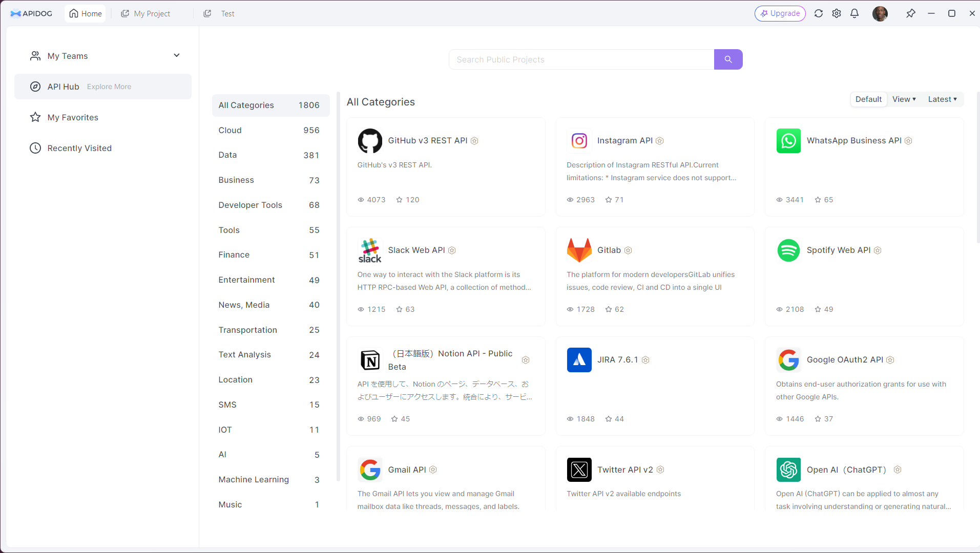Open the Latest sort dropdown
Image resolution: width=980 pixels, height=553 pixels.
pos(942,99)
